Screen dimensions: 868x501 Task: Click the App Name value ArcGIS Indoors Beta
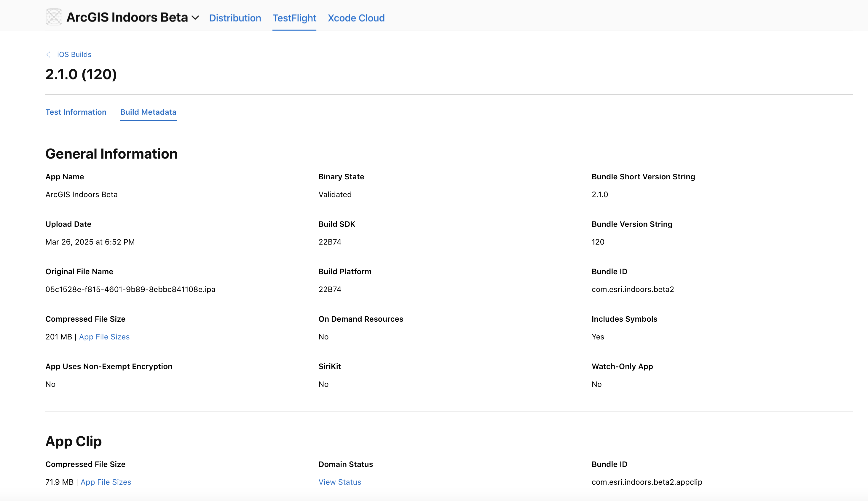(x=82, y=194)
